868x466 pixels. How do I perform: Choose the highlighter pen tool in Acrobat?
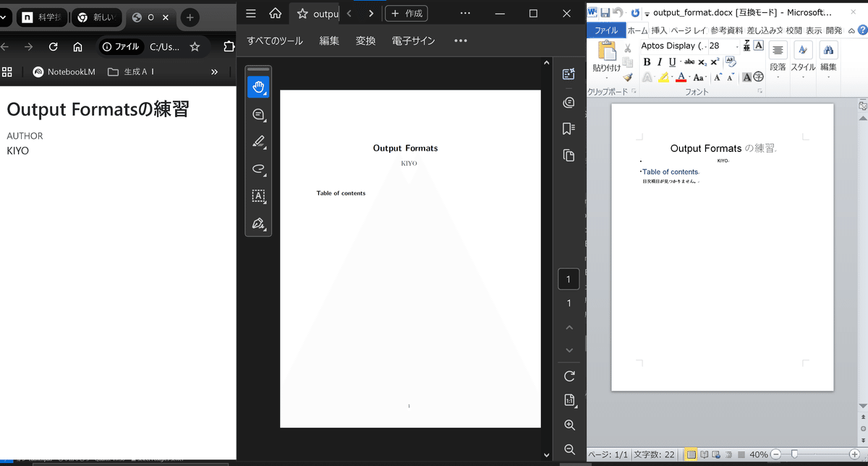[x=258, y=142]
